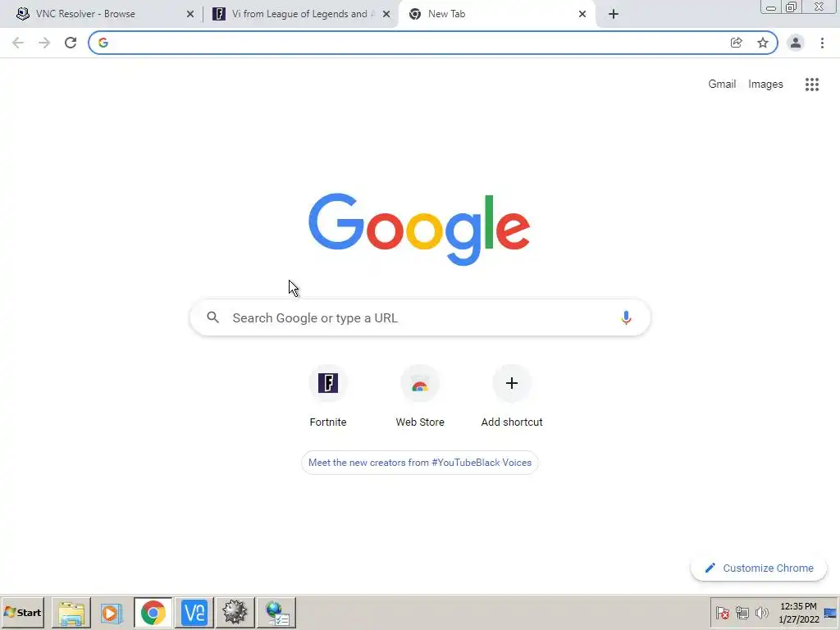Viewport: 840px width, 630px height.
Task: Open the Gmail link
Action: [722, 84]
